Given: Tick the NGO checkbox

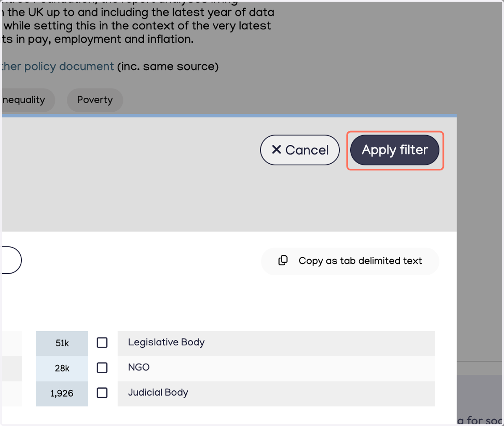Looking at the screenshot, I should [x=102, y=368].
